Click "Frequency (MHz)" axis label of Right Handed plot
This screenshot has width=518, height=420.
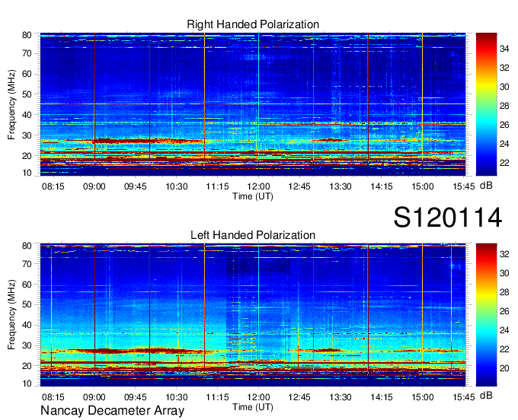click(x=11, y=104)
